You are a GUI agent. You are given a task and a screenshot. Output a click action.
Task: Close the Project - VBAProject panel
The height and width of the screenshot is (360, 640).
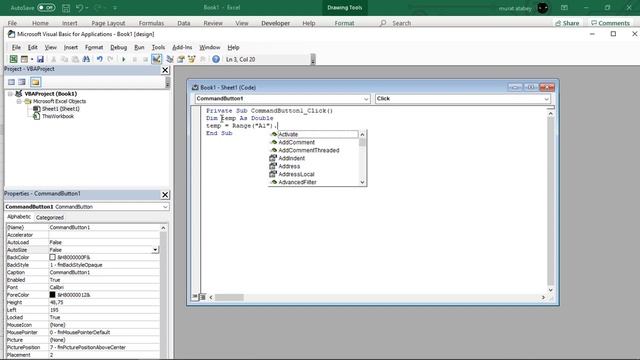click(165, 70)
